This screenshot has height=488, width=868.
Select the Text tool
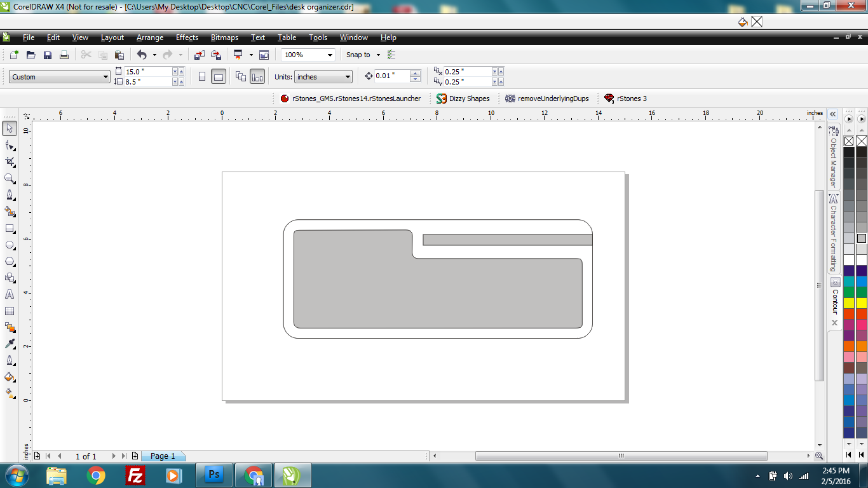pos(10,294)
